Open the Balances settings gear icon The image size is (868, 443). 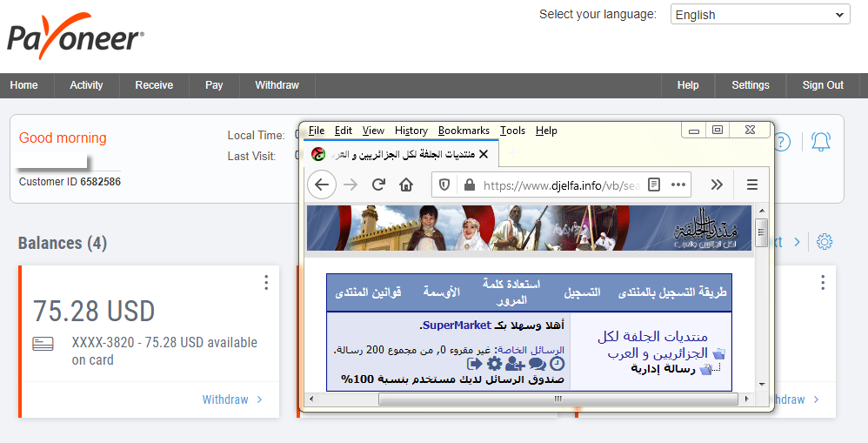825,242
